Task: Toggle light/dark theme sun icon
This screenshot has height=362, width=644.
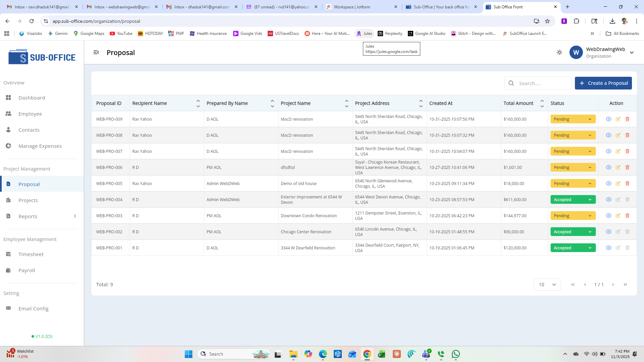Action: coord(559,52)
